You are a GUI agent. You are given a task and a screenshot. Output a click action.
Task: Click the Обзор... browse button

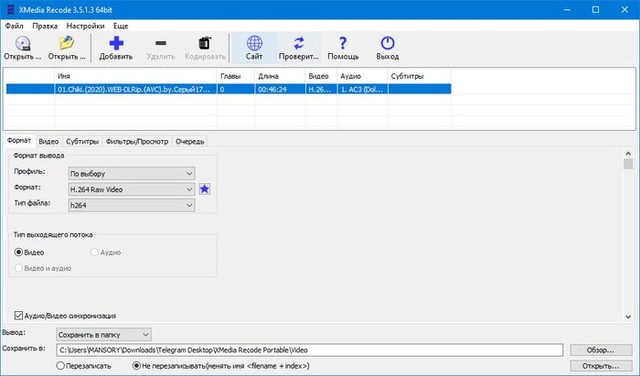coord(600,350)
